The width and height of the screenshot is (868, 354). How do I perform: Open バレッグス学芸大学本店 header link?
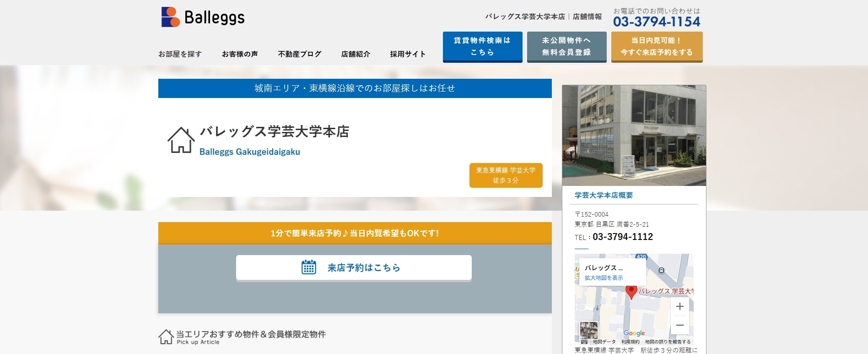[525, 16]
